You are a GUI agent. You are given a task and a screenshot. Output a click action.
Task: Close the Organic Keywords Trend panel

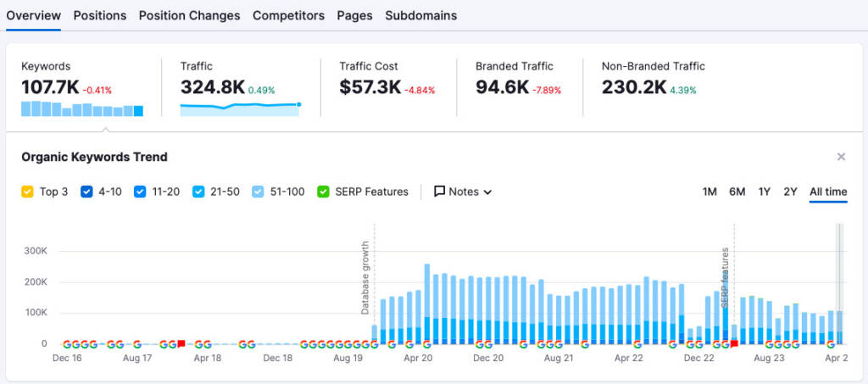841,157
